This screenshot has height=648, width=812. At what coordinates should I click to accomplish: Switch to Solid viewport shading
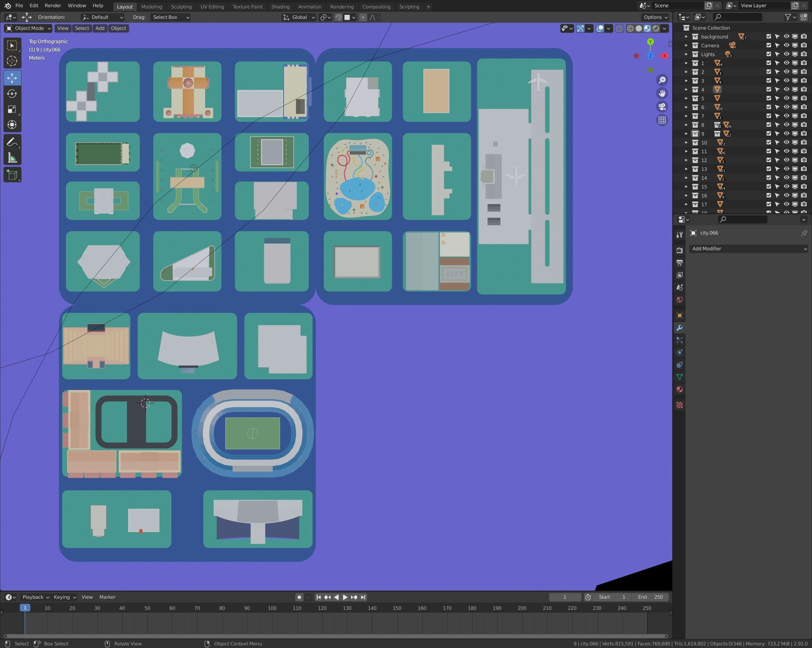click(x=638, y=28)
